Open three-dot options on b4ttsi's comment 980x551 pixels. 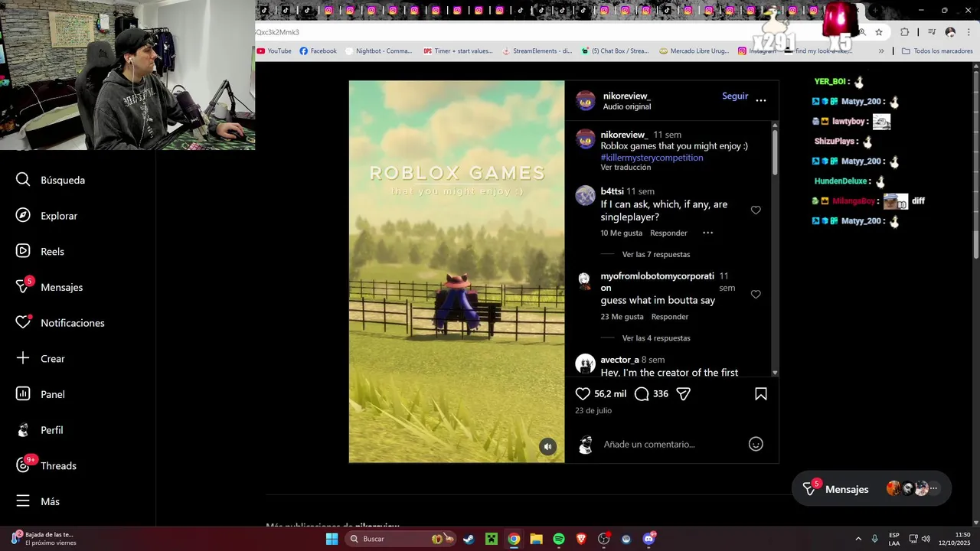coord(707,233)
